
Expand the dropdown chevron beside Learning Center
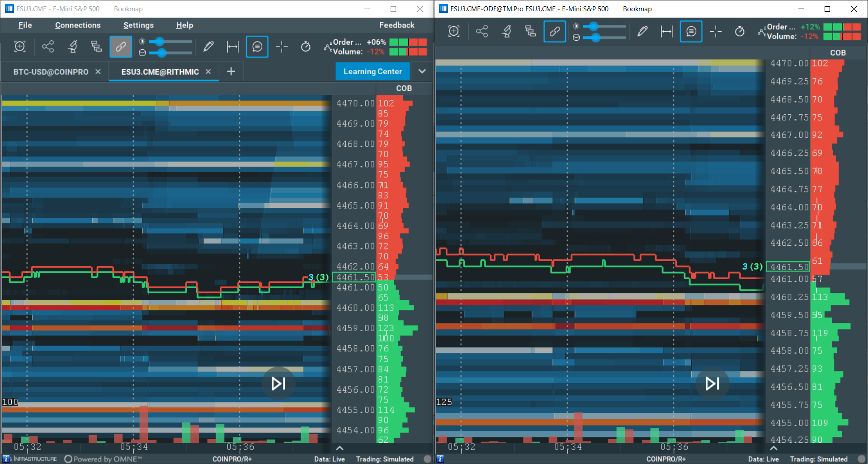coord(422,71)
